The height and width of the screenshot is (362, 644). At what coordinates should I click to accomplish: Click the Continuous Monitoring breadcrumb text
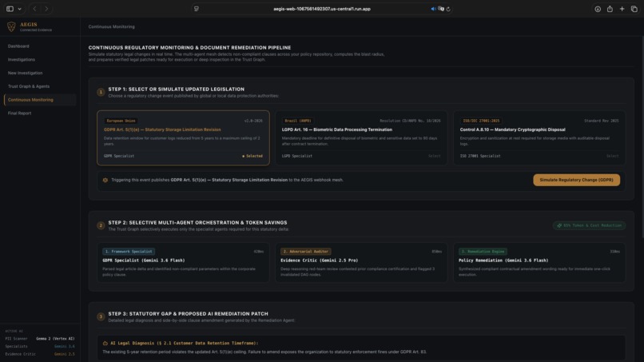111,26
